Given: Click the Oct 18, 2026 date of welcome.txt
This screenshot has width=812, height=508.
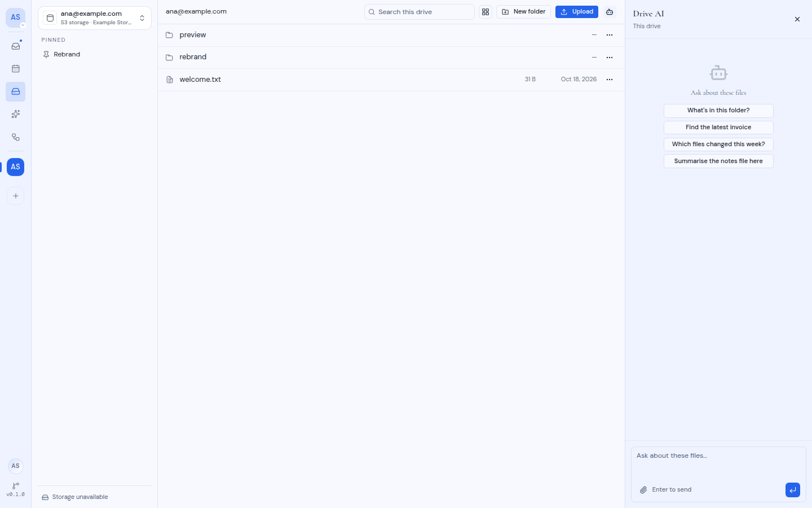Looking at the screenshot, I should (579, 80).
